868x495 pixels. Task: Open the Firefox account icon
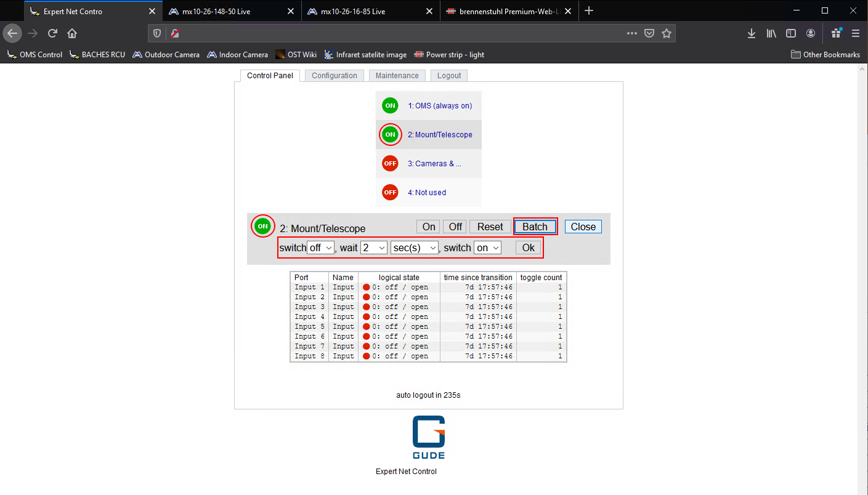coord(811,33)
